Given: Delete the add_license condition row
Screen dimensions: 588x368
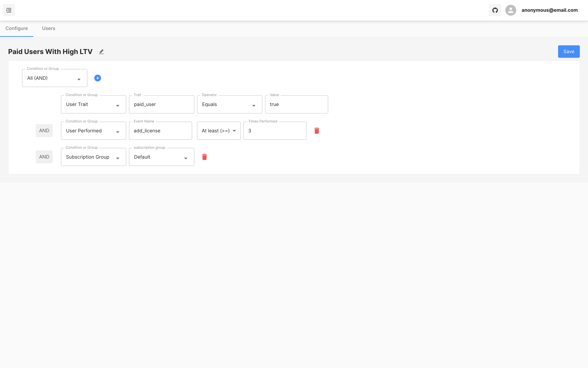Looking at the screenshot, I should tap(317, 131).
